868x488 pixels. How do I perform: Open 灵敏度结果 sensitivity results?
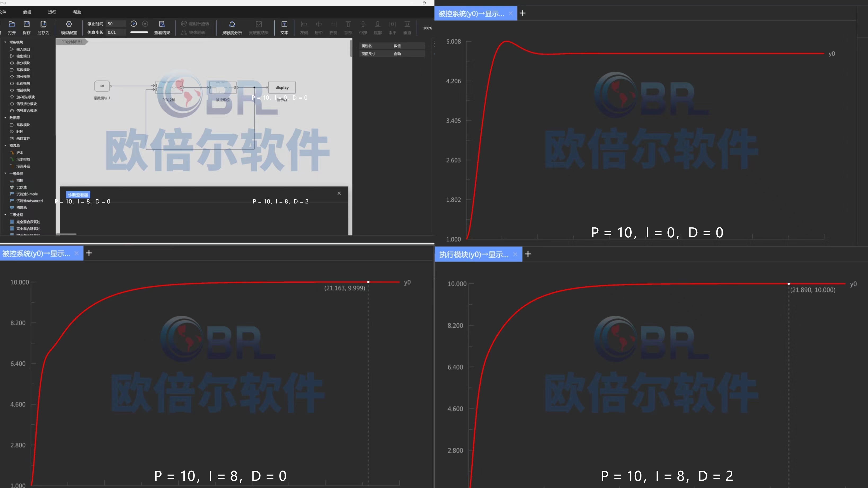point(259,28)
